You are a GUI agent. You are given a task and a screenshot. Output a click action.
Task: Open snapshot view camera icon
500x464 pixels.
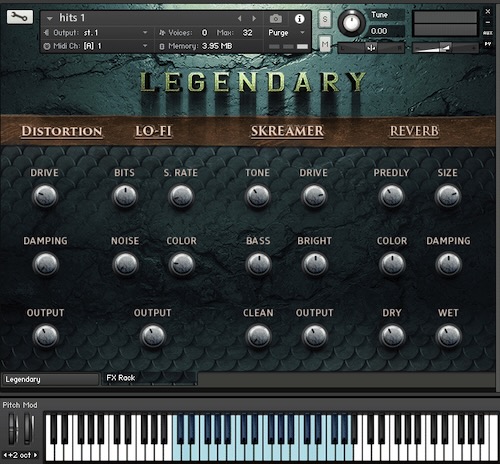(276, 19)
